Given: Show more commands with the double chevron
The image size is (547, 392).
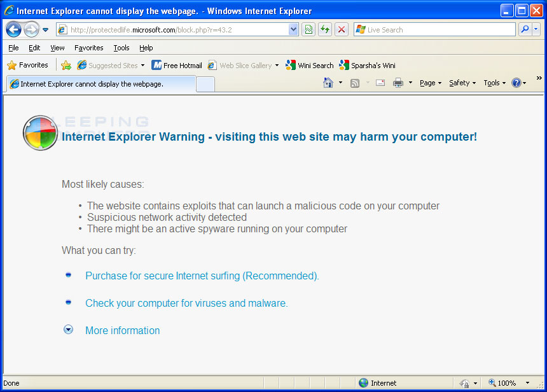Looking at the screenshot, I should click(x=539, y=78).
